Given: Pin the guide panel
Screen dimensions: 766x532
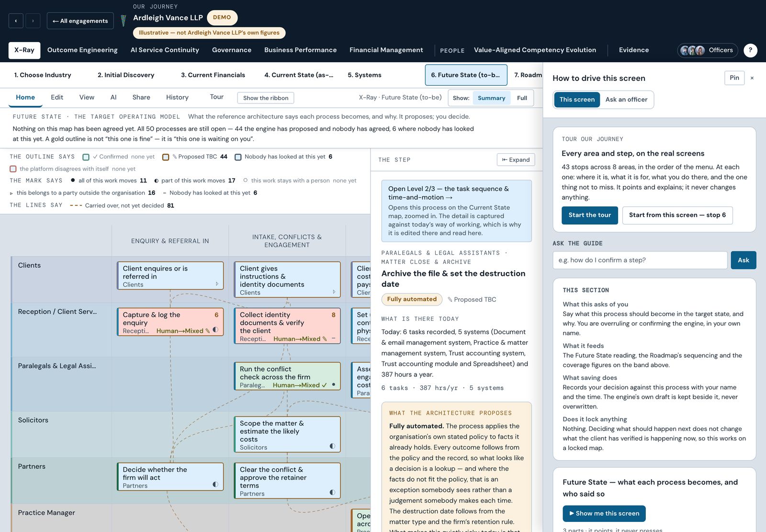Looking at the screenshot, I should pos(734,78).
